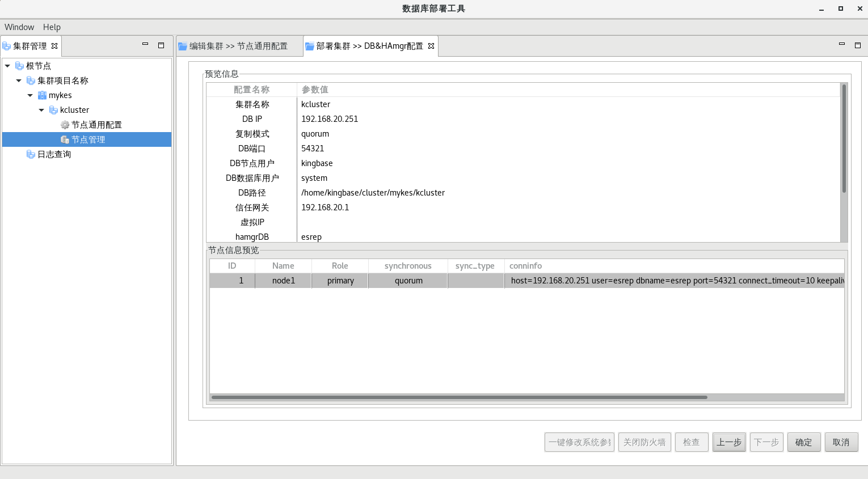Click the 根节点 root node icon
Viewport: 868px width, 479px height.
point(19,66)
